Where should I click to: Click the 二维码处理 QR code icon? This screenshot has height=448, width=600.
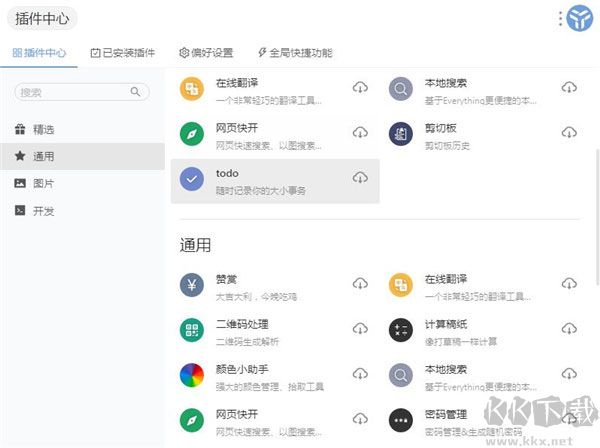point(191,331)
